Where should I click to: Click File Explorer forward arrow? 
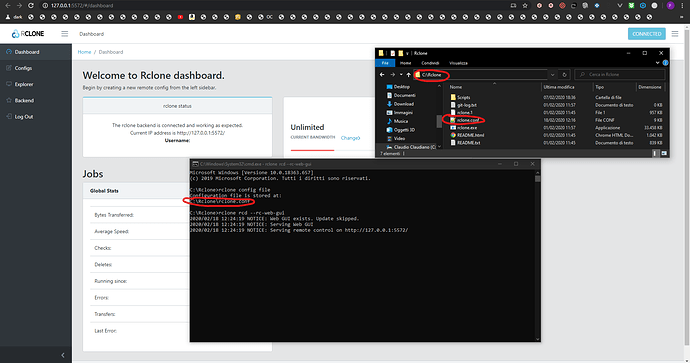click(393, 75)
